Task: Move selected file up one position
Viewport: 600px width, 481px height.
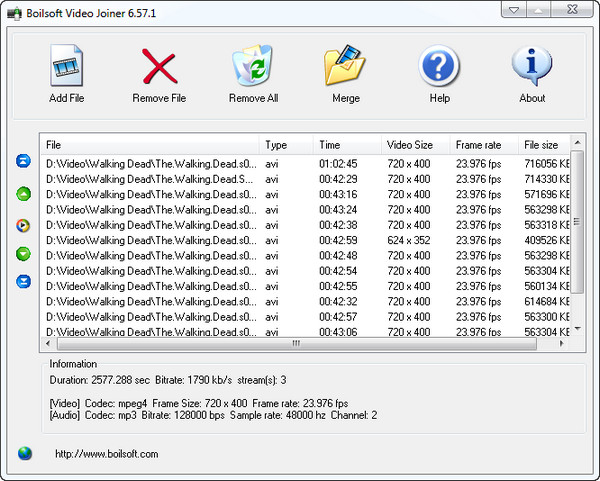Action: [23, 194]
